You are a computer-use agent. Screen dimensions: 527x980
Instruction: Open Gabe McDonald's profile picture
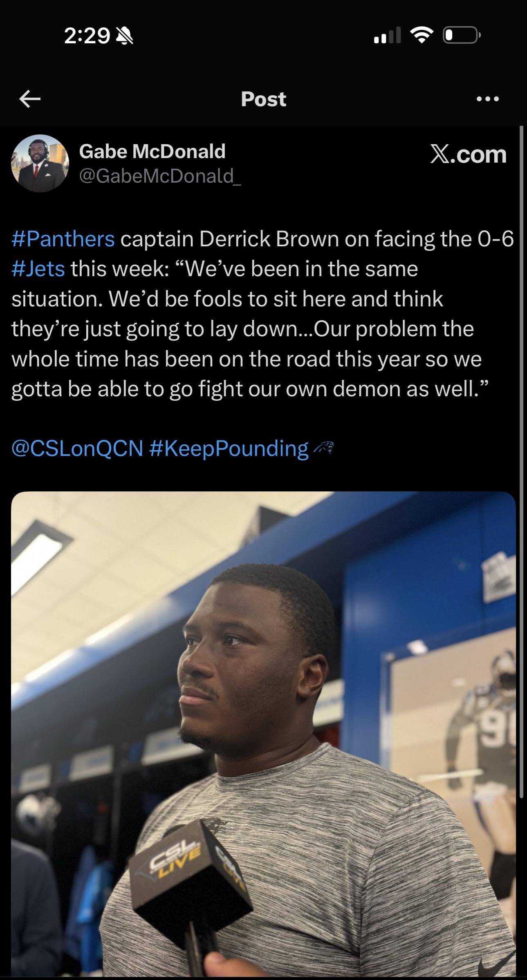[40, 163]
